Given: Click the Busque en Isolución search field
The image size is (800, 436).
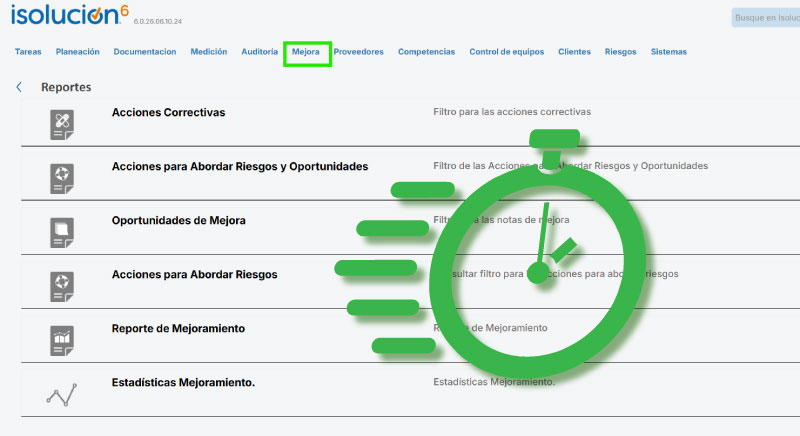Looking at the screenshot, I should click(765, 18).
